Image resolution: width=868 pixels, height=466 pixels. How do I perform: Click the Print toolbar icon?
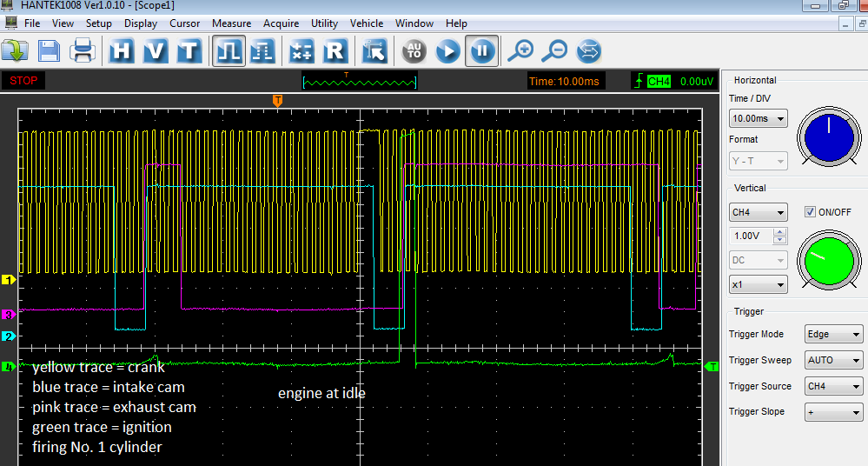[82, 51]
